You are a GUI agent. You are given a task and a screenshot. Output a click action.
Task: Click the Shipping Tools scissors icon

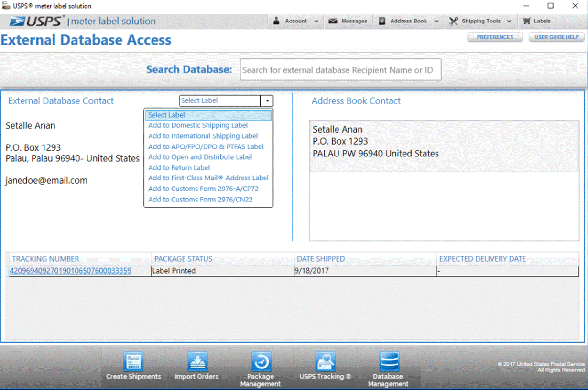point(454,21)
